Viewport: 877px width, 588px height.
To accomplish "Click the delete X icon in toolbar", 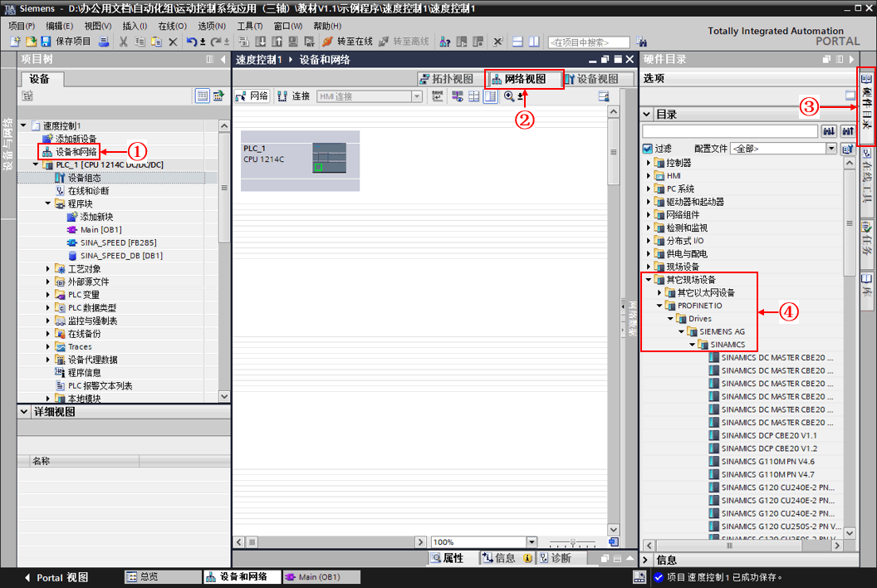I will coord(173,42).
